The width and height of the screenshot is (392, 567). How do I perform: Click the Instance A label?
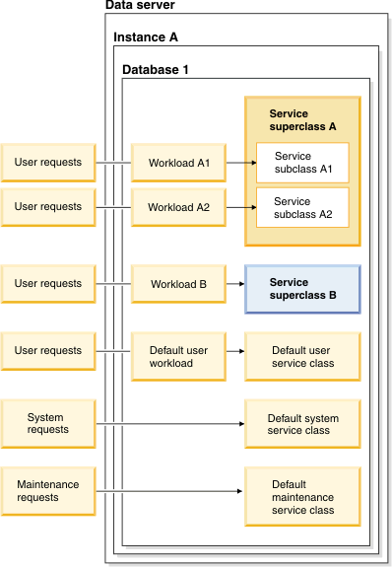pos(146,37)
